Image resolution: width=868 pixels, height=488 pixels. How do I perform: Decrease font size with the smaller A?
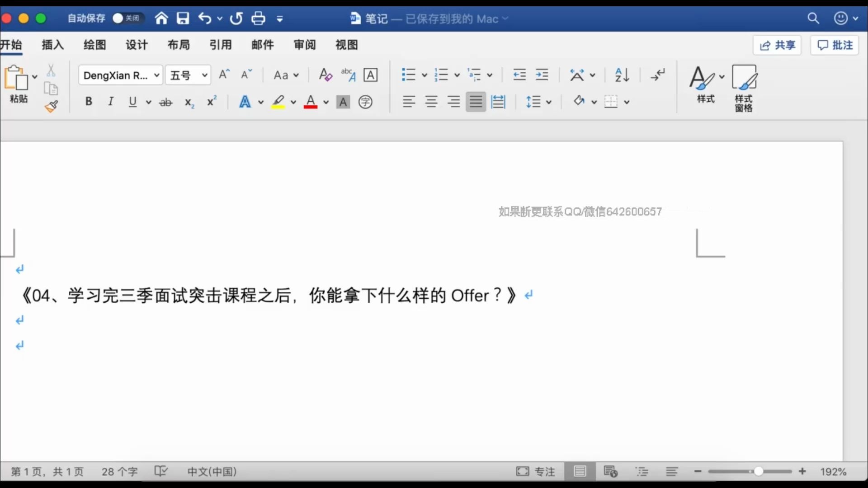pos(246,75)
